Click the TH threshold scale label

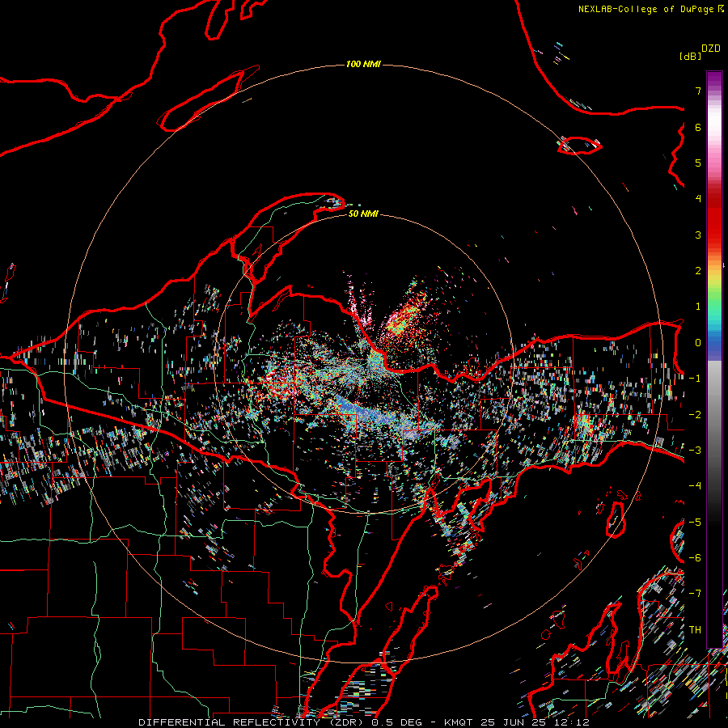[695, 629]
